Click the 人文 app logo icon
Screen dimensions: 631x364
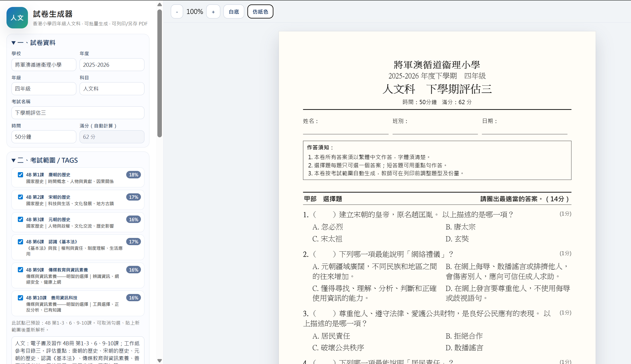point(17,17)
